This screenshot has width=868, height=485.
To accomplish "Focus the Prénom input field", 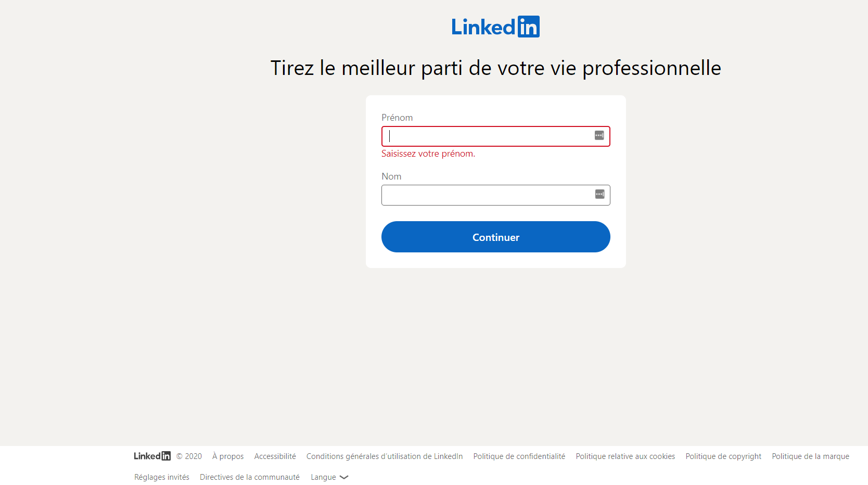I will pyautogui.click(x=495, y=136).
